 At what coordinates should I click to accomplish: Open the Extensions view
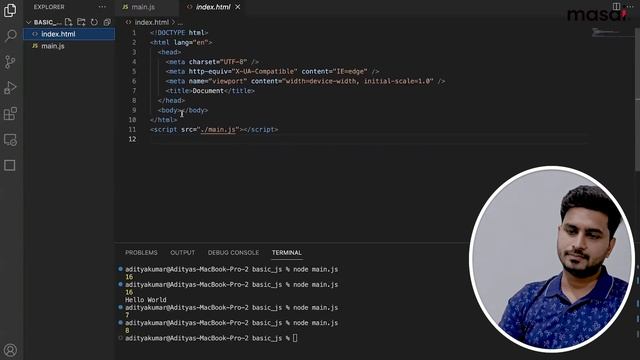(x=10, y=113)
